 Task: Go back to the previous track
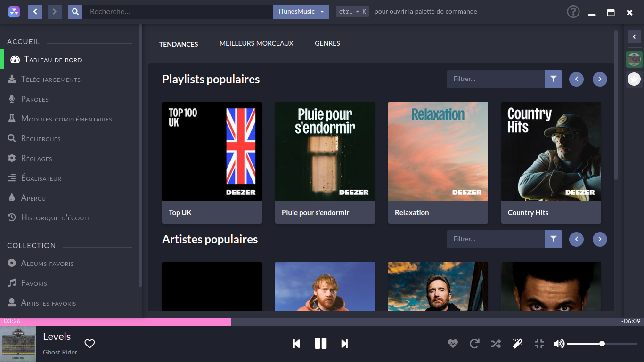(296, 344)
